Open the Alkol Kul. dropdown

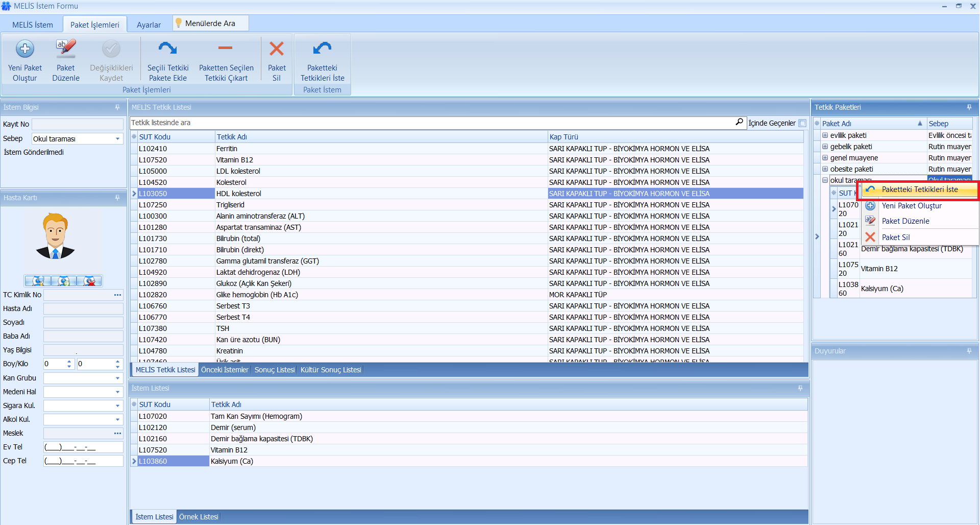(x=118, y=419)
